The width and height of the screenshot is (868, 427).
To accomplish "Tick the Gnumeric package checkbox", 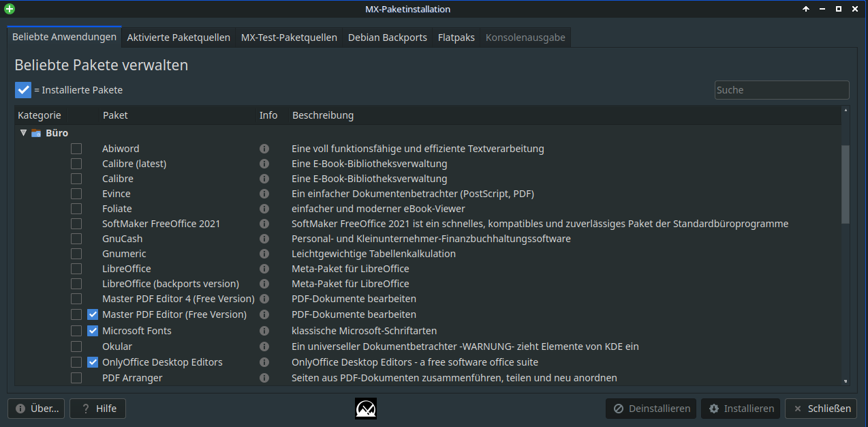I will click(76, 254).
